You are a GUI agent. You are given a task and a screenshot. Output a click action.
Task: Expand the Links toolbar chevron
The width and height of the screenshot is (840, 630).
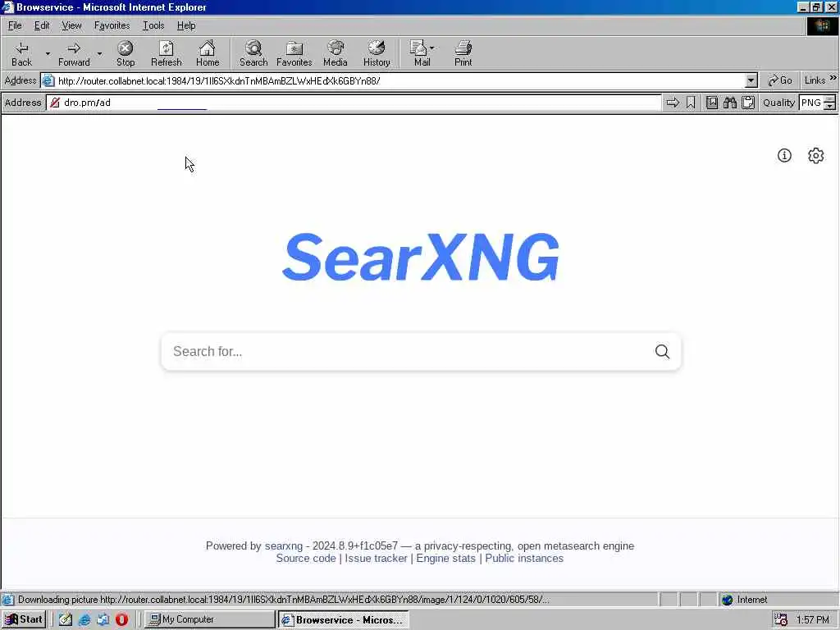[x=833, y=78]
